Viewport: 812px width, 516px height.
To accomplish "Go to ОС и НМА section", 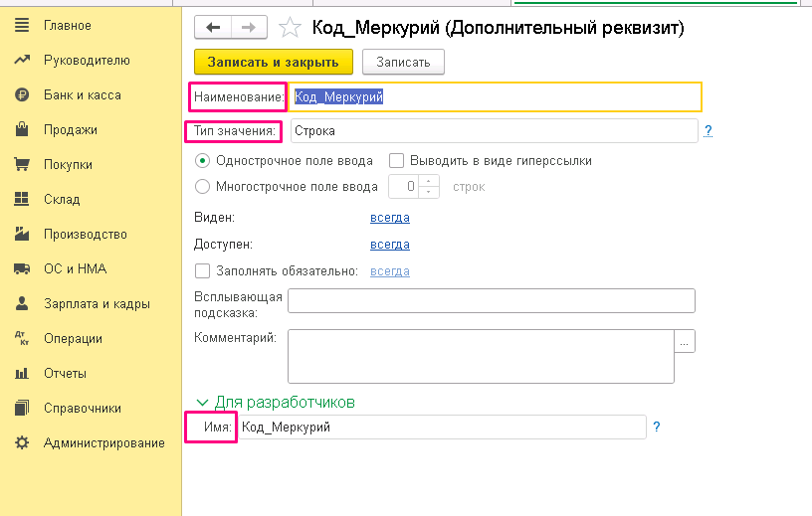I will pyautogui.click(x=75, y=268).
